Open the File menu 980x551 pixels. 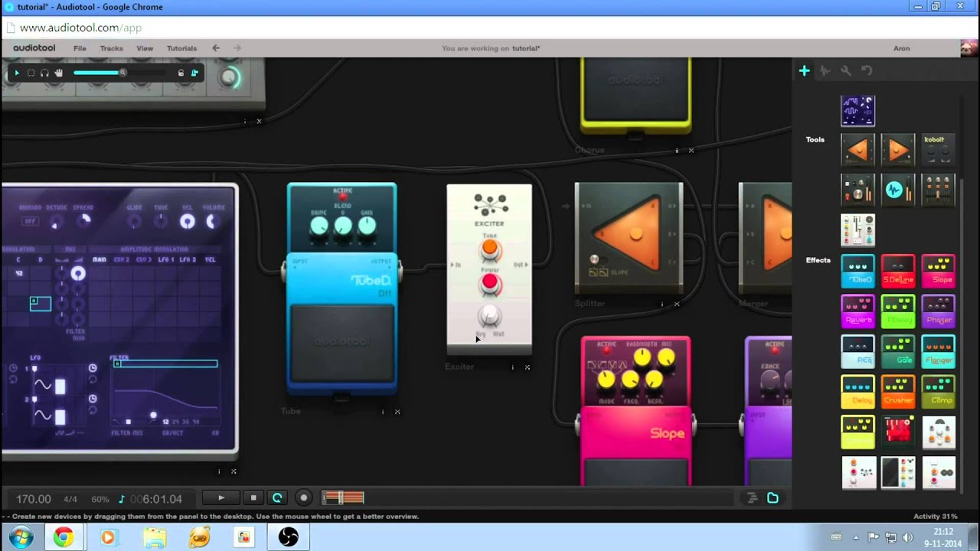tap(80, 48)
